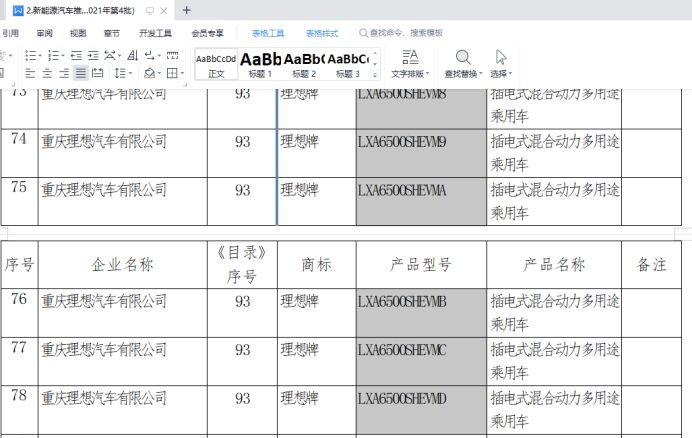Image resolution: width=692 pixels, height=438 pixels.
Task: Open Chinese typography layout tool
Action: coord(110,56)
